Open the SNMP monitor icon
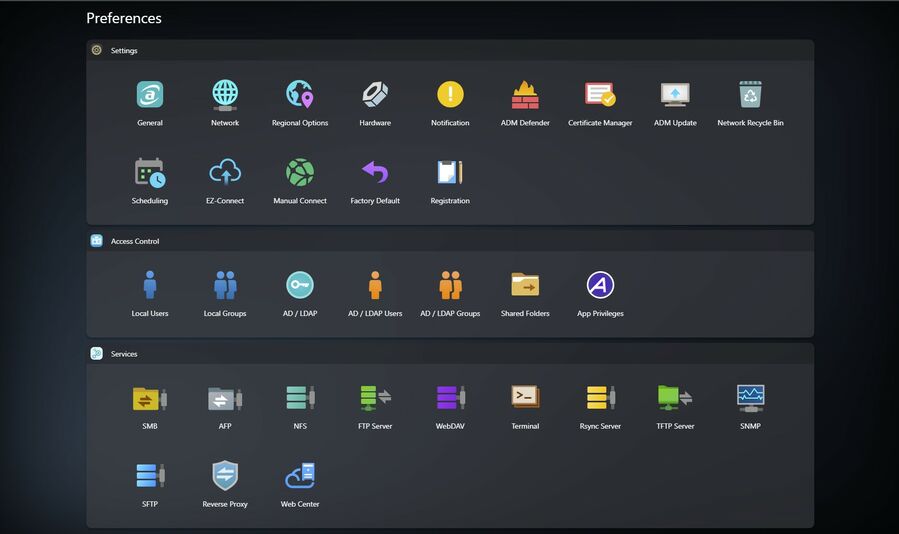 [x=750, y=398]
